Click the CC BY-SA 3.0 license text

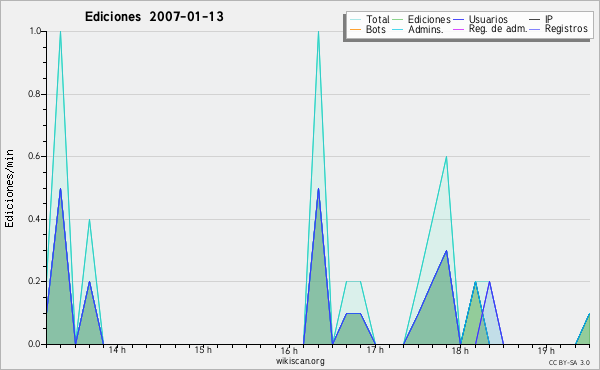pos(569,362)
